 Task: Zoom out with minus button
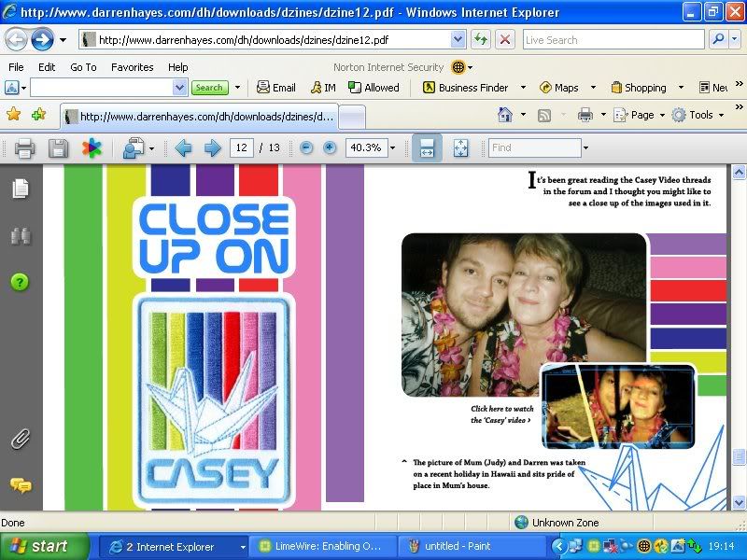(306, 148)
